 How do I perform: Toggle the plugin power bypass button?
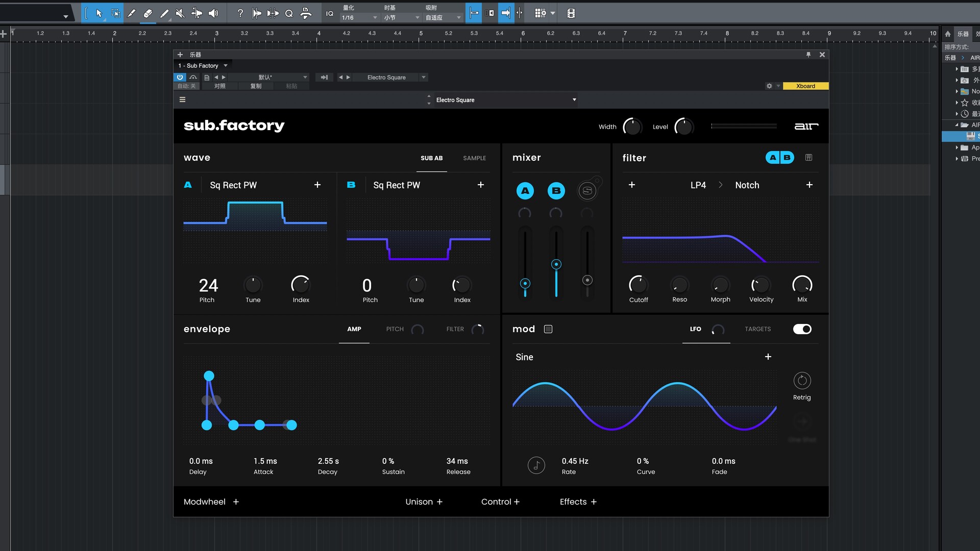[180, 77]
